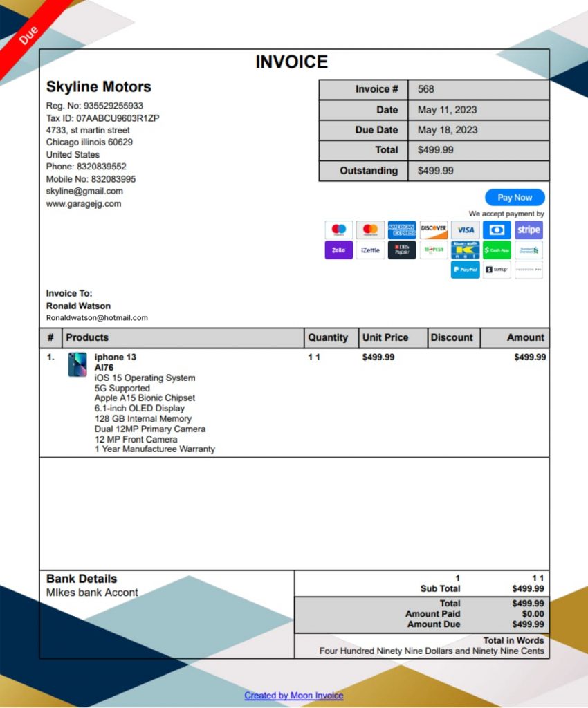Click the Mastercard payment icon

point(370,230)
